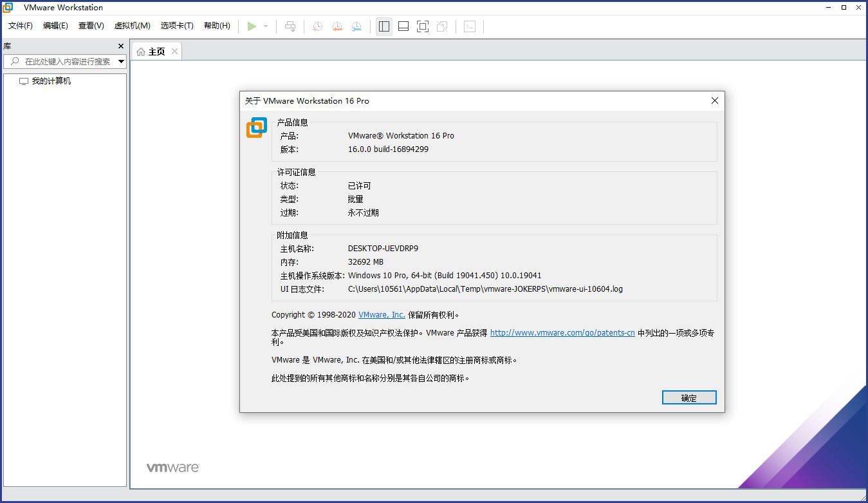Select the send Ctrl+Alt+Del icon
This screenshot has width=868, height=503.
coord(290,26)
